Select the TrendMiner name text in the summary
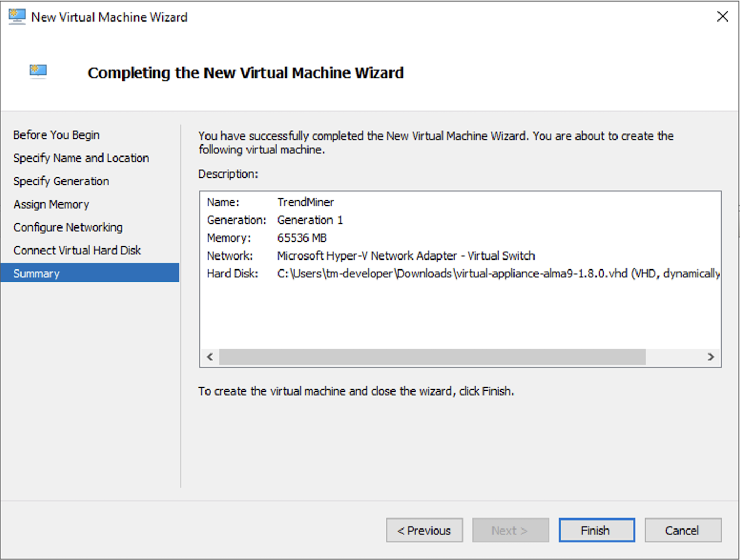The image size is (740, 560). (306, 202)
